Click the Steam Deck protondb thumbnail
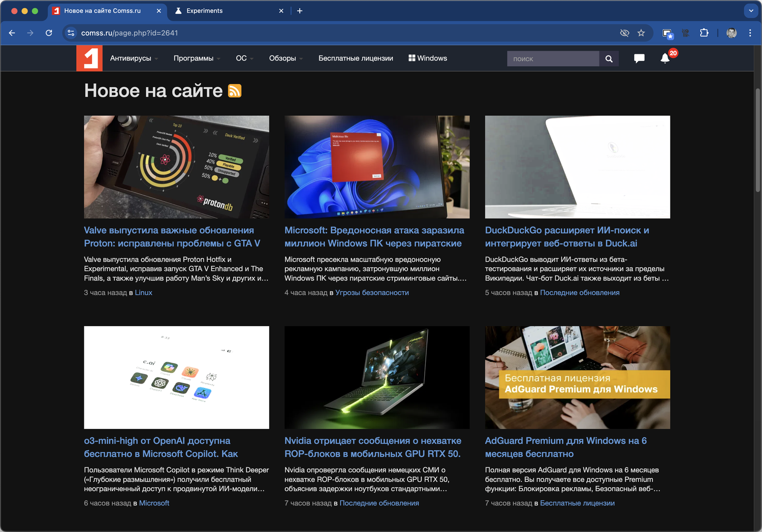The width and height of the screenshot is (762, 532). pyautogui.click(x=176, y=167)
